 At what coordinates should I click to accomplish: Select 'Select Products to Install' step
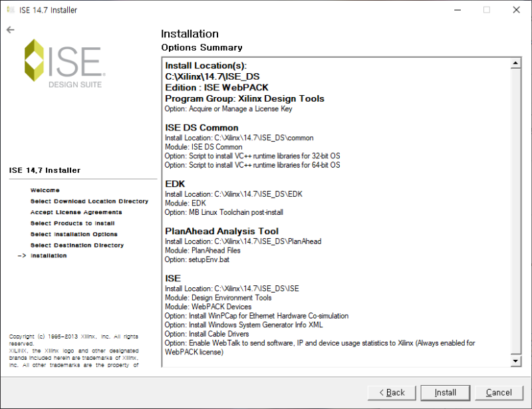click(x=72, y=223)
